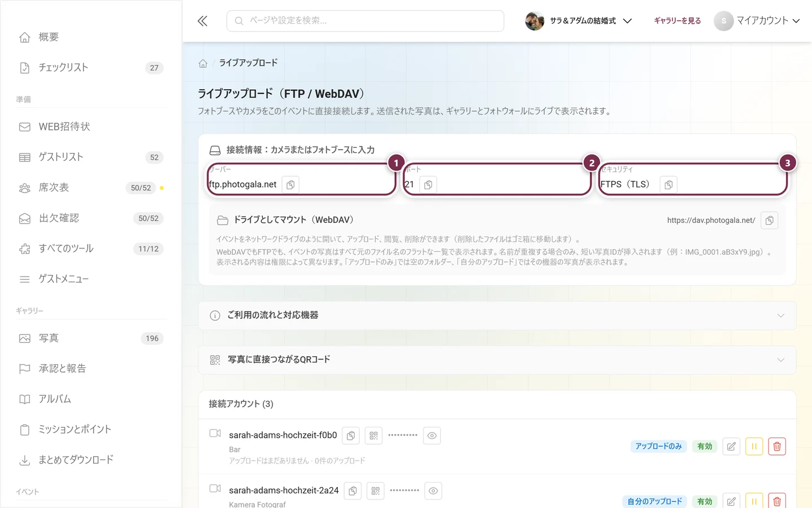
Task: Open ミッションとポイント in the sidebar
Action: [x=91, y=430]
